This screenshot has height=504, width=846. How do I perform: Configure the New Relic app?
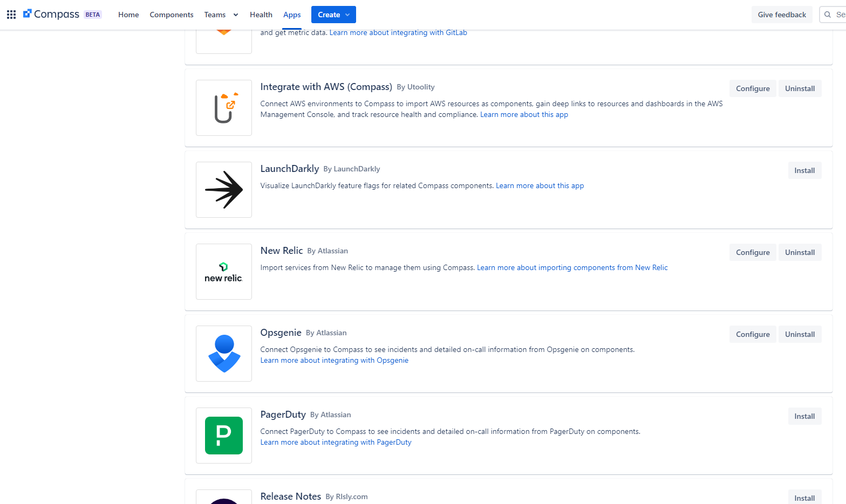pos(753,252)
